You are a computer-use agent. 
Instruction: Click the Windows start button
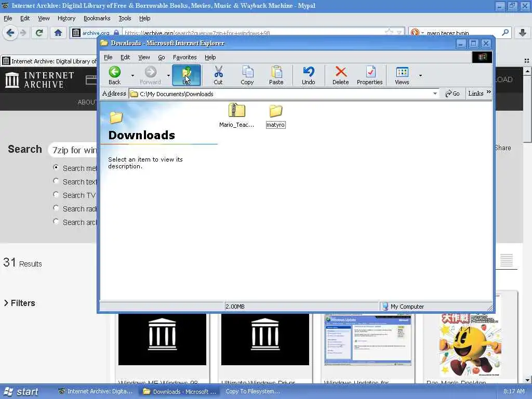pyautogui.click(x=21, y=392)
